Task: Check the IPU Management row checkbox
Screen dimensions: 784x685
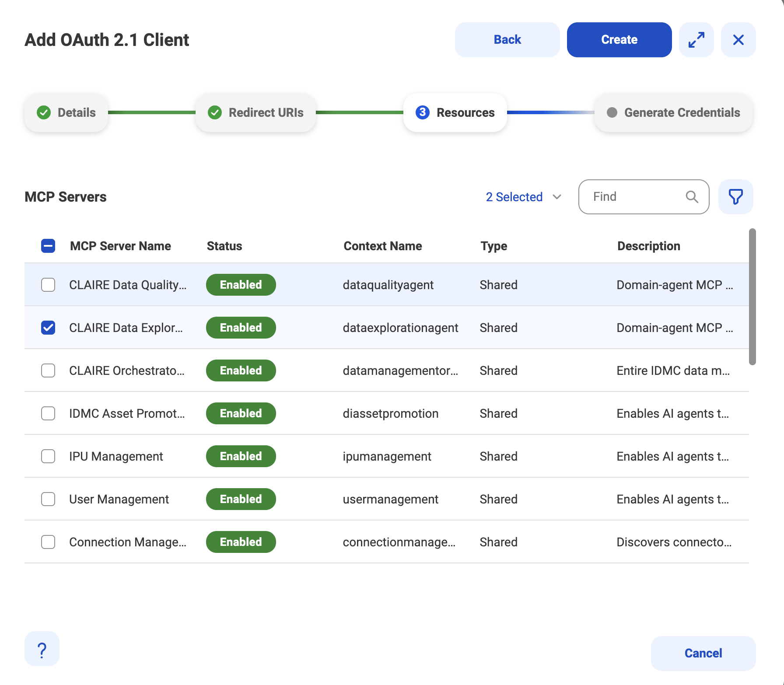Action: (48, 456)
